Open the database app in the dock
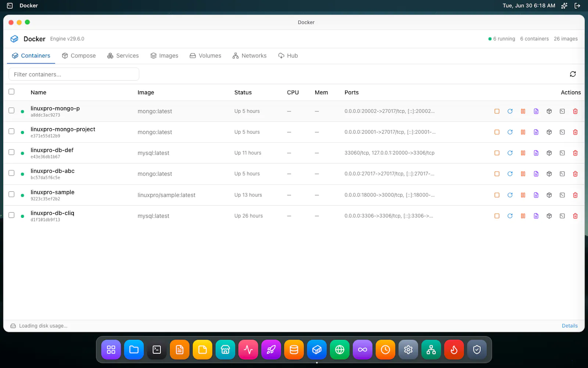 click(x=294, y=350)
